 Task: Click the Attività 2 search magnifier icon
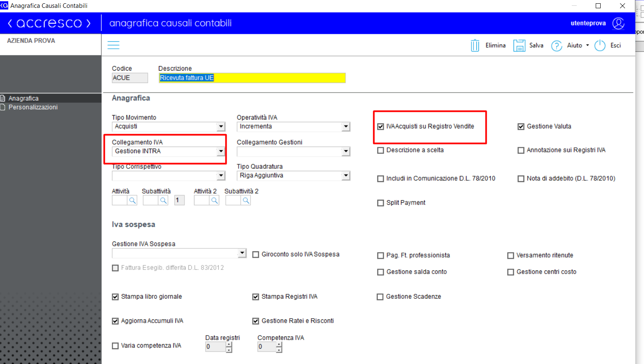coord(214,201)
